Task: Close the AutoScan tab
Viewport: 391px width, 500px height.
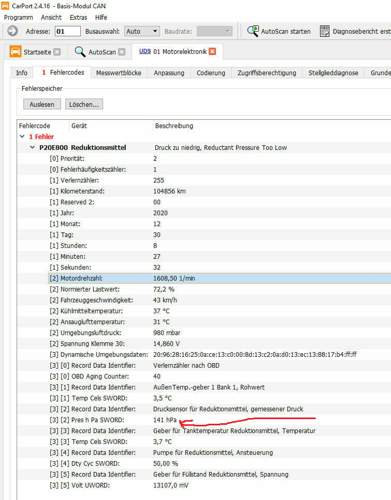Action: pyautogui.click(x=122, y=52)
